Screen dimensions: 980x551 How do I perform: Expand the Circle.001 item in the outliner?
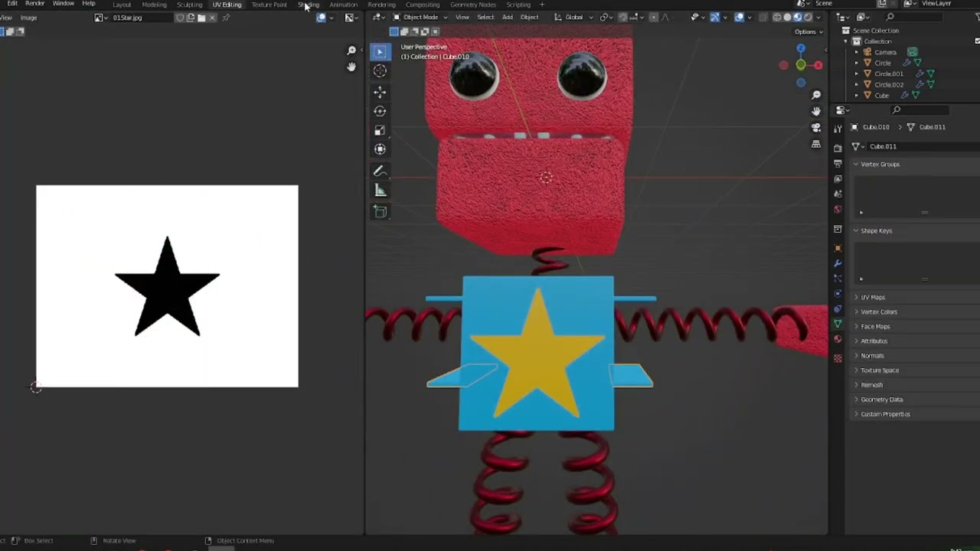point(857,73)
